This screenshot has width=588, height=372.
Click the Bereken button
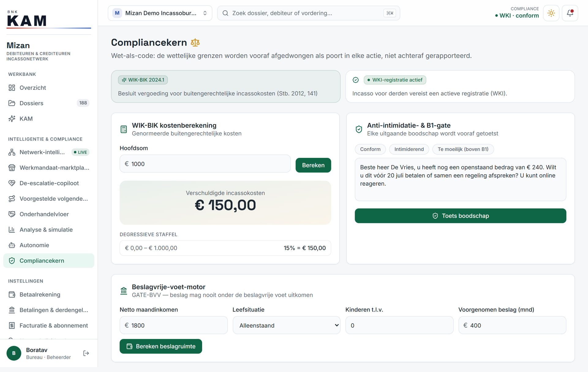click(x=313, y=165)
